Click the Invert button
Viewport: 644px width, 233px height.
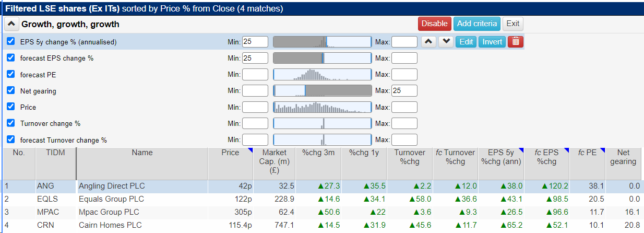[x=492, y=42]
